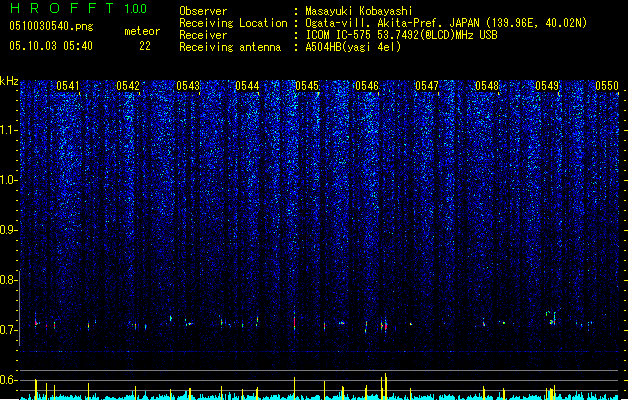Click the 0.9 kHz axis label
Screen dimensions: 629x400
[x=8, y=230]
